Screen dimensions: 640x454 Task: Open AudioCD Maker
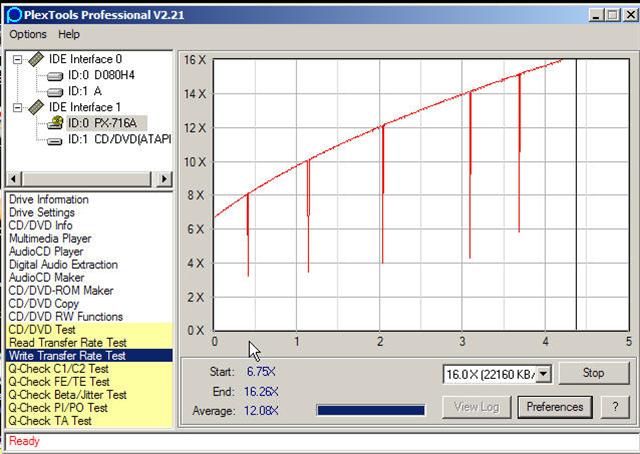click(x=47, y=278)
